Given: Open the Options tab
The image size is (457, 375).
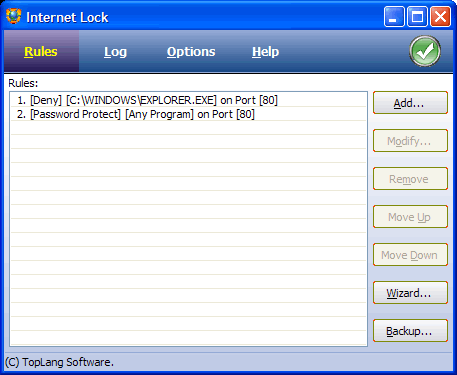Looking at the screenshot, I should 191,52.
